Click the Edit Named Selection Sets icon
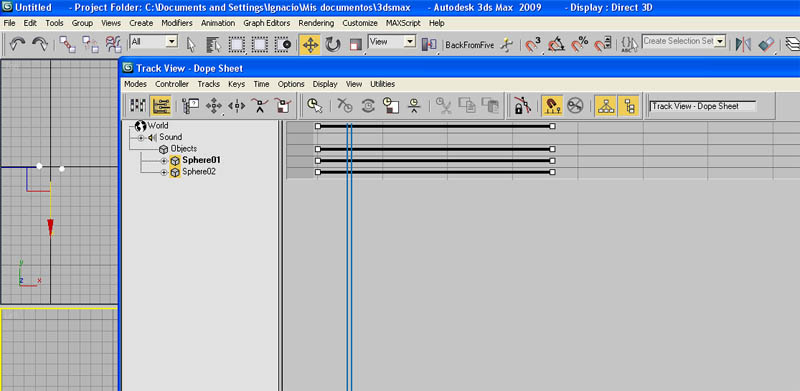This screenshot has width=800, height=391. pos(629,45)
